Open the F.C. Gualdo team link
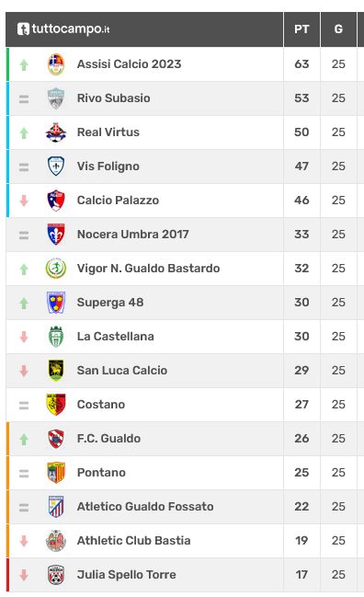 108,438
